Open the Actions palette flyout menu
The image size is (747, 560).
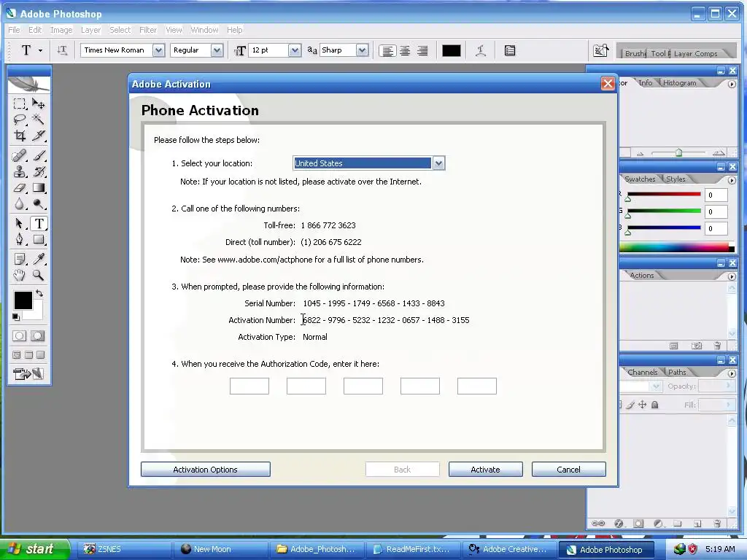click(732, 276)
